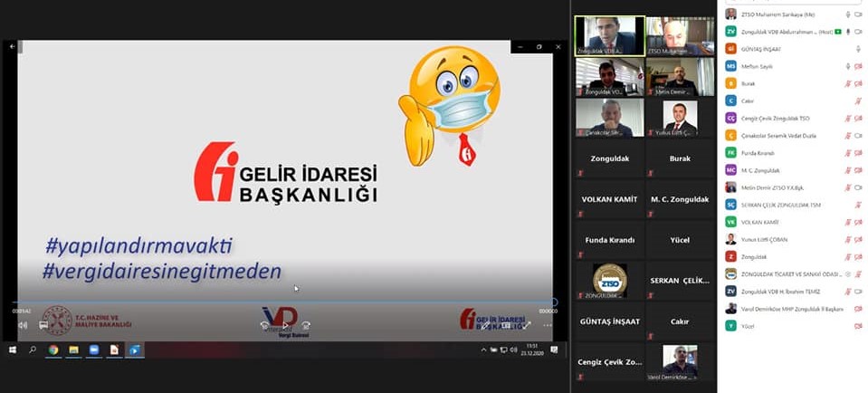Click Varol Demirköse's camera-off icon

(x=858, y=309)
